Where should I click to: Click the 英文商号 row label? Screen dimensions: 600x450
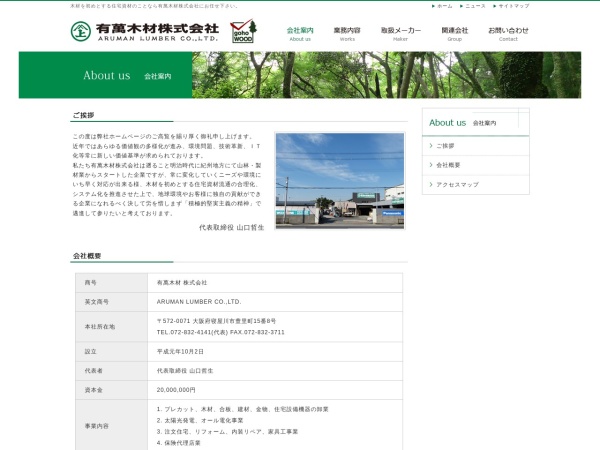pos(96,302)
